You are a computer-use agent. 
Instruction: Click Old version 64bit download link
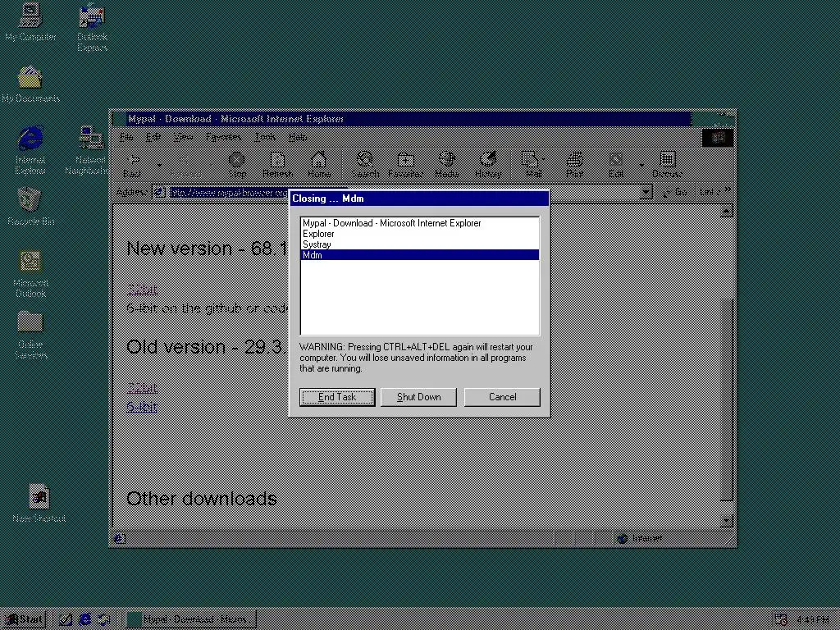point(142,407)
